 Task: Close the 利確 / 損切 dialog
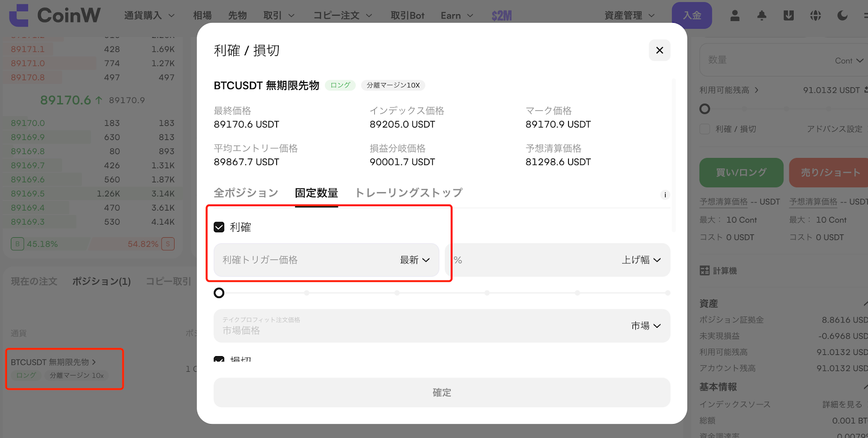659,50
